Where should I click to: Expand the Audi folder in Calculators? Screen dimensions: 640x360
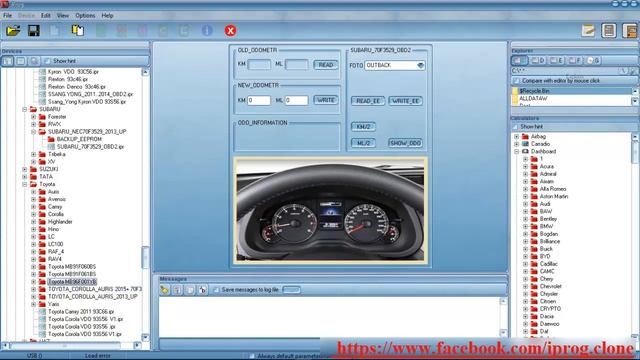click(525, 204)
